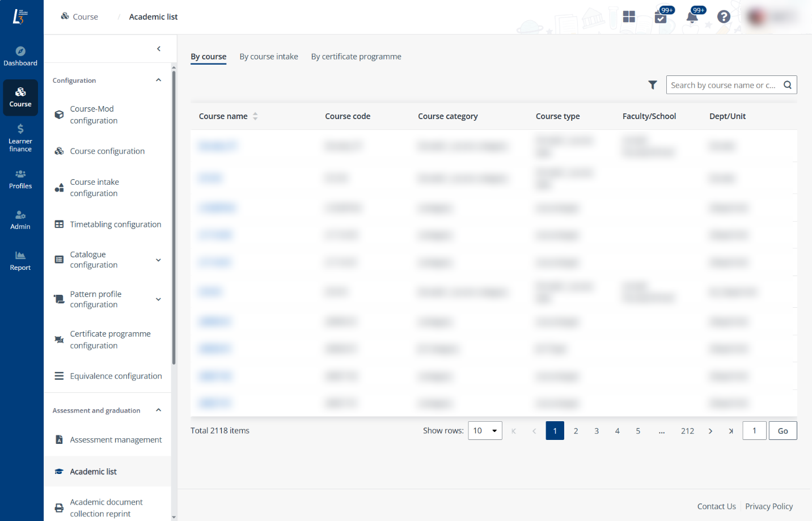This screenshot has width=812, height=521.
Task: Open the Show rows dropdown
Action: 485,431
